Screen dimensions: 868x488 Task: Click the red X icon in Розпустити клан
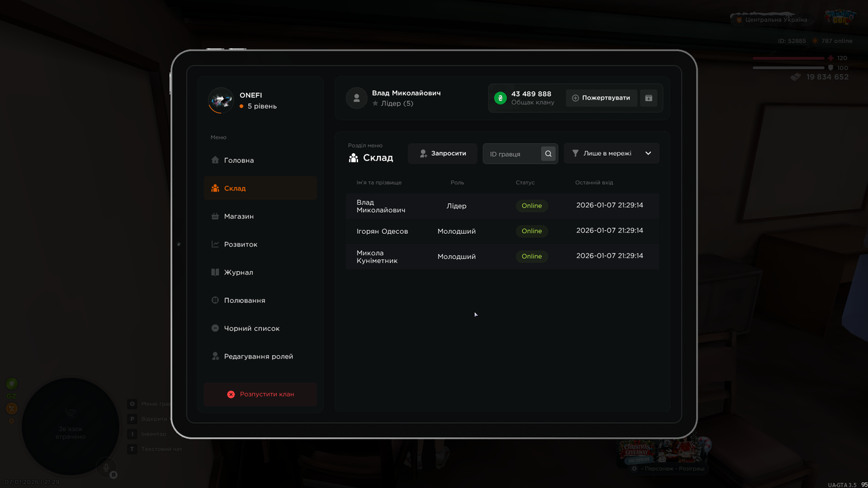[x=231, y=394]
